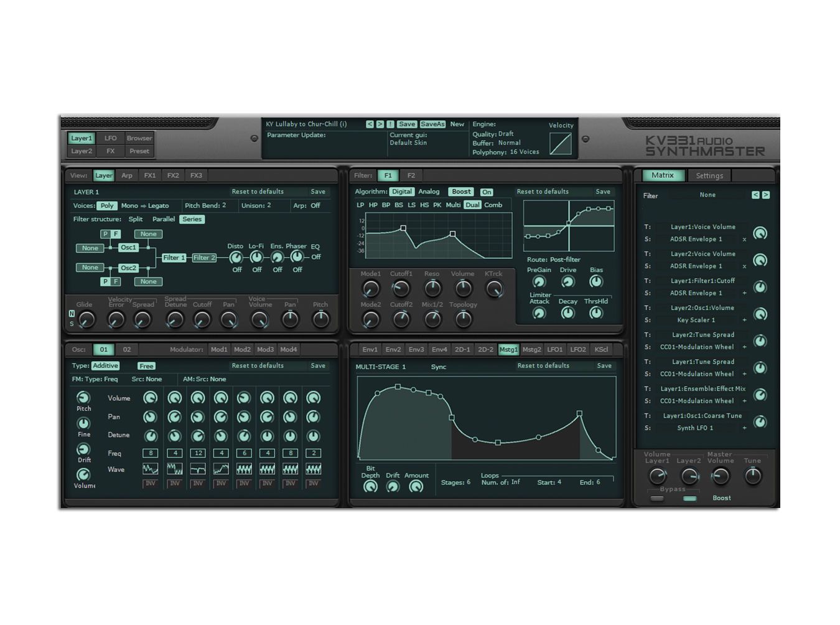Image resolution: width=840 pixels, height=625 pixels.
Task: Open the matrix Filter None dropdown
Action: [707, 195]
